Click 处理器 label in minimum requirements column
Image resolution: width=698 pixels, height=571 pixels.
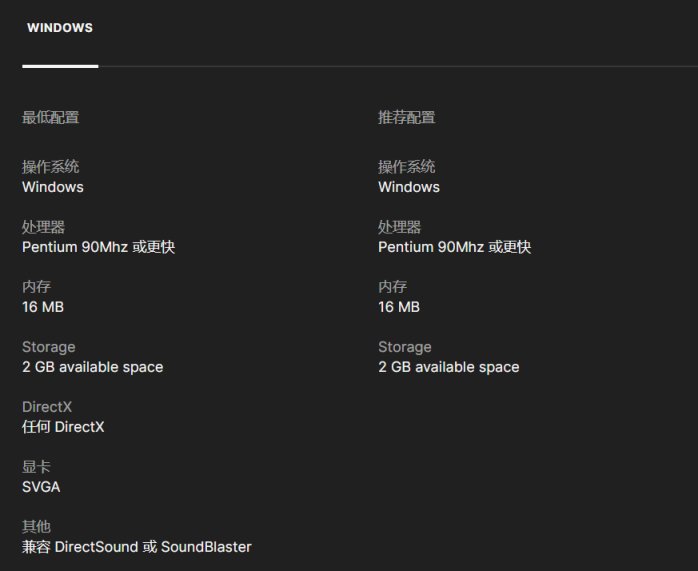(43, 227)
